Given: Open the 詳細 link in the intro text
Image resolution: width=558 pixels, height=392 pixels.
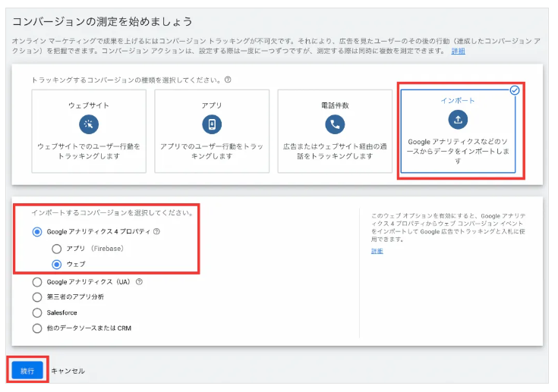Looking at the screenshot, I should [458, 51].
